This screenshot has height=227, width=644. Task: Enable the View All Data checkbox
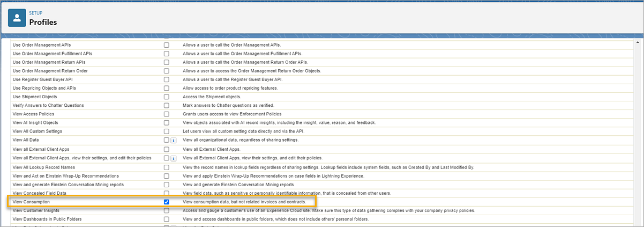166,140
